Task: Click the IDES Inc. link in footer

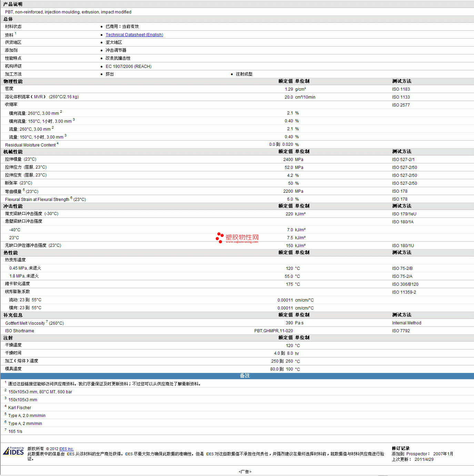Action: [66, 449]
